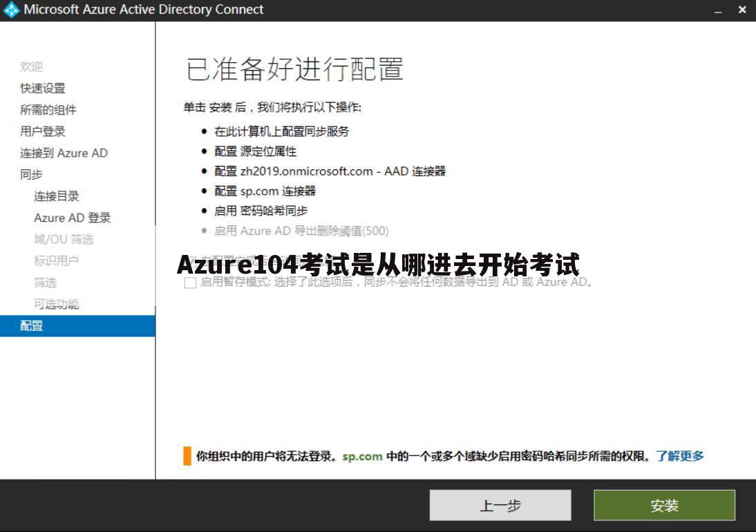Select 域/OU 筛选 sub-step

point(64,239)
